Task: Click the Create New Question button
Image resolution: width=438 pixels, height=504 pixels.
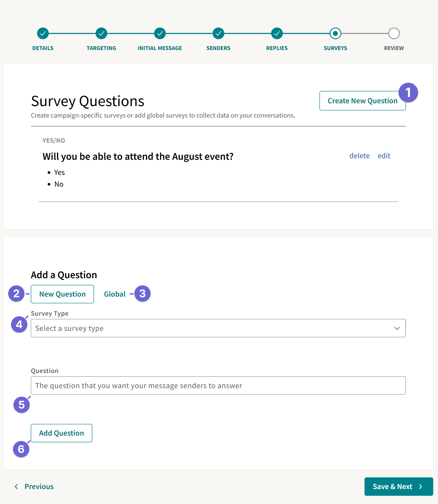Action: click(362, 101)
